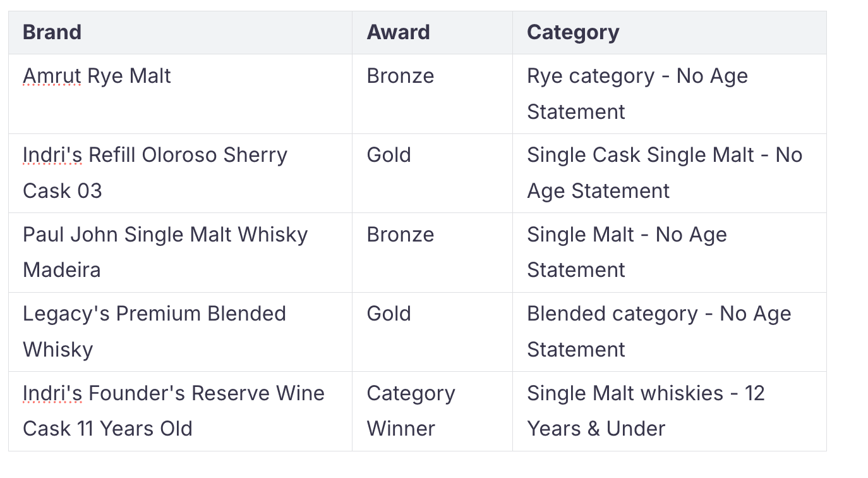
Task: Select the Gold award for Indri's Refill Oloroso
Action: tap(389, 156)
